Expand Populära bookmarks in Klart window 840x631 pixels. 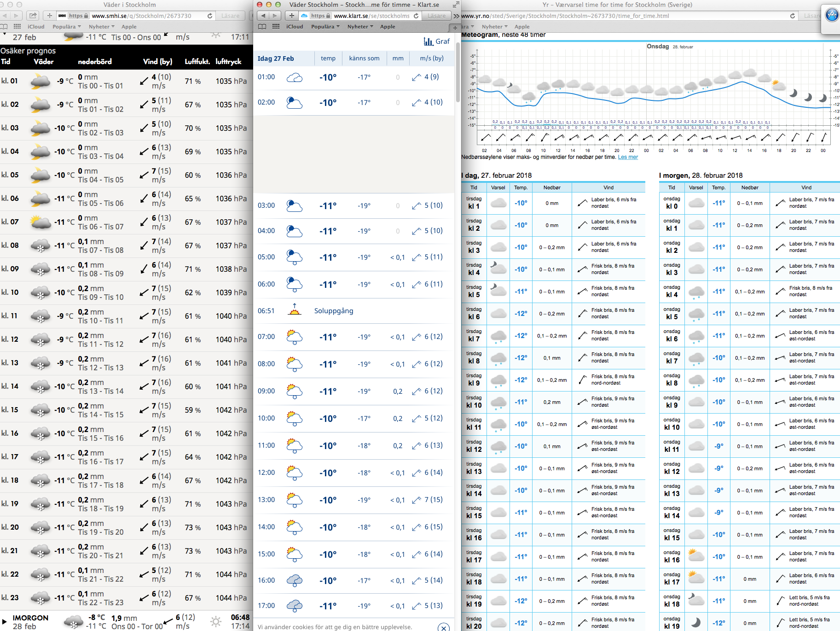point(325,27)
